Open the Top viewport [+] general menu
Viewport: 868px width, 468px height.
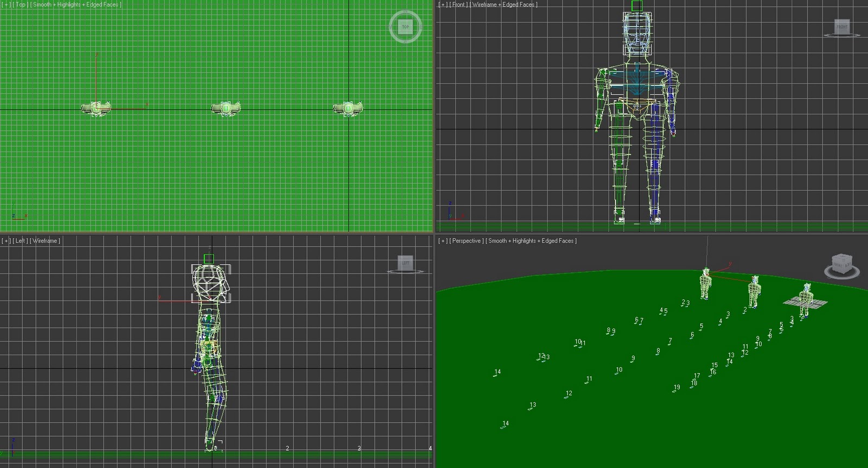tap(7, 4)
